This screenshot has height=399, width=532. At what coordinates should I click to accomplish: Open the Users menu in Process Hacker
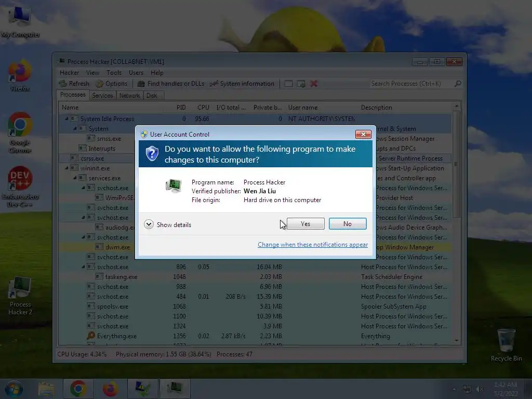[136, 73]
